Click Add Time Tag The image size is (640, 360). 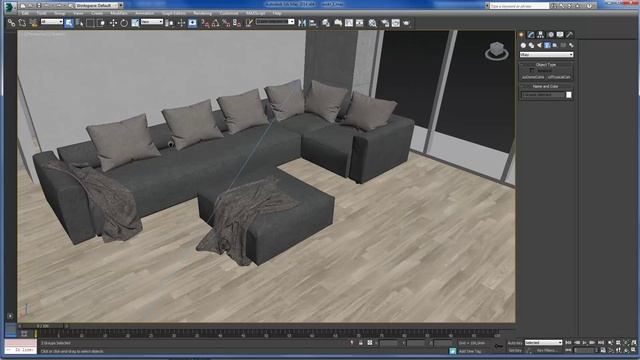tap(470, 351)
